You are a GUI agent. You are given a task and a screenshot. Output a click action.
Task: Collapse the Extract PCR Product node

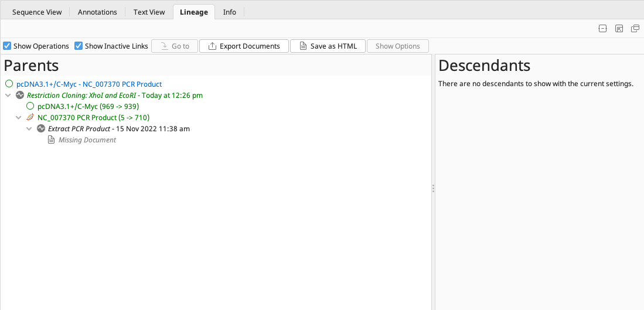click(x=29, y=128)
